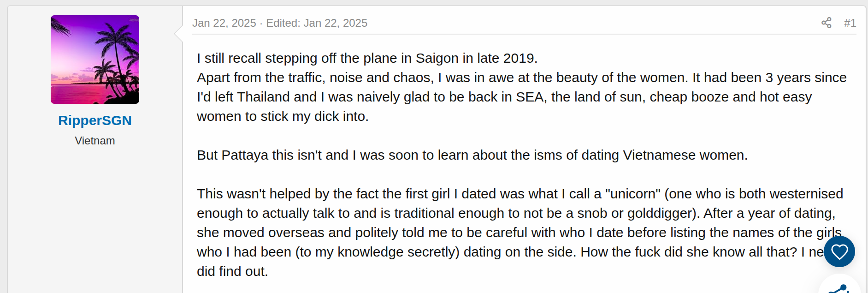
Task: Click RipperSGN's palm tree sunset avatar
Action: point(95,60)
